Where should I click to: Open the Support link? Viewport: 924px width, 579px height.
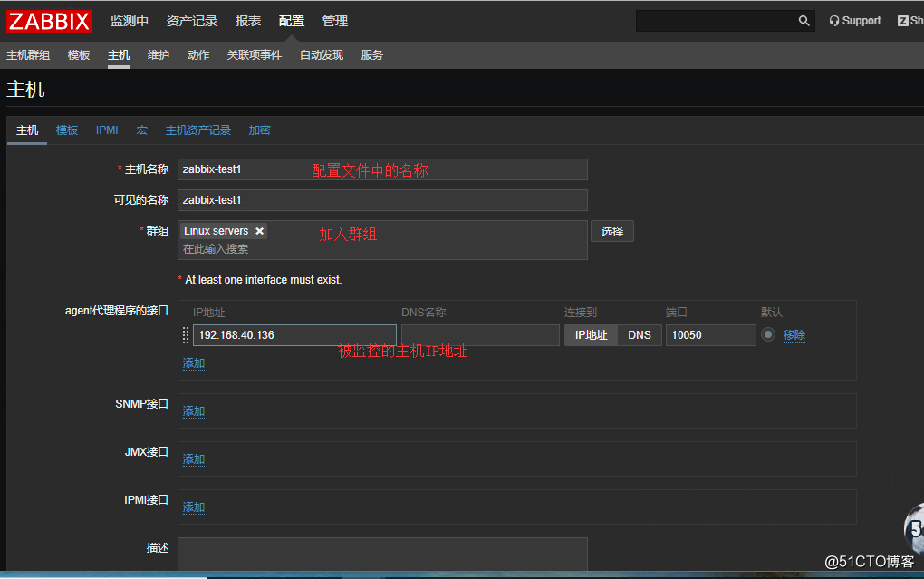855,21
